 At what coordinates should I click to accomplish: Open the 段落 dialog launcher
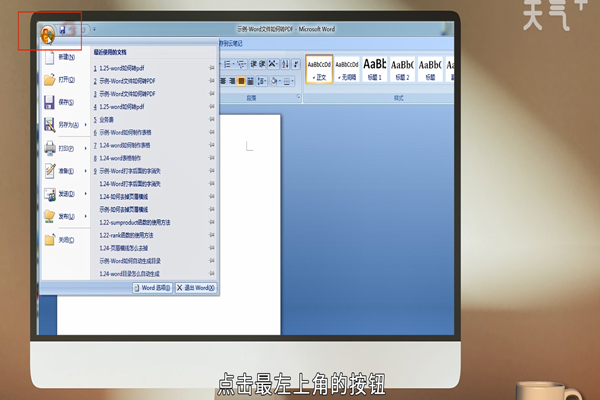(x=298, y=97)
